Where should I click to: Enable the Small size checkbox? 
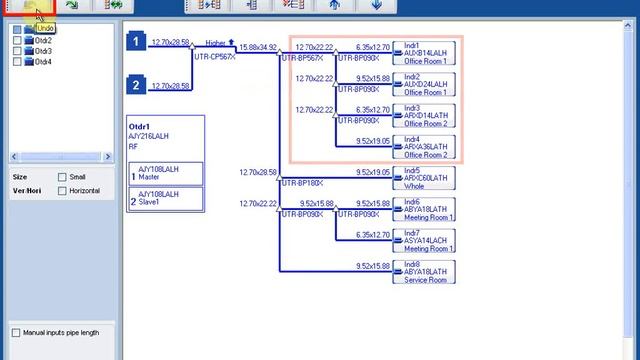click(62, 177)
